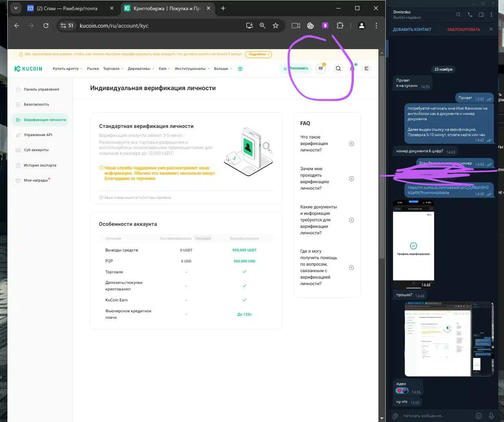The width and height of the screenshot is (504, 422).
Task: Open Панель управления in the sidebar
Action: [x=41, y=89]
